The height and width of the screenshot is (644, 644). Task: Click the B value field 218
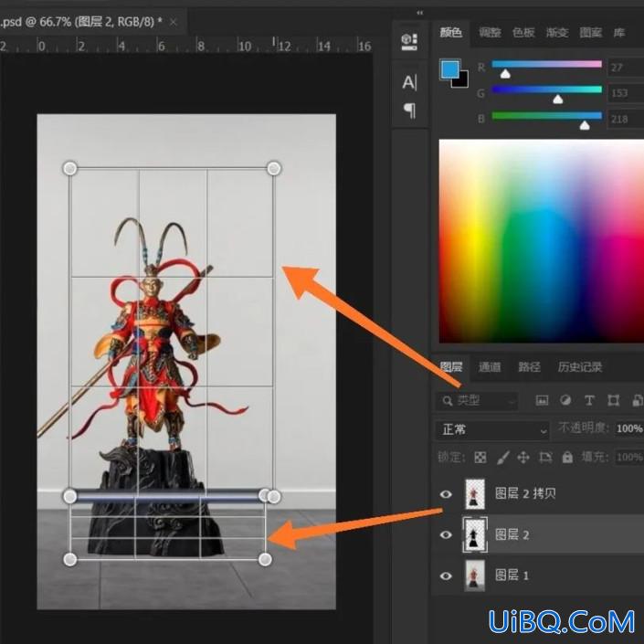(x=626, y=119)
